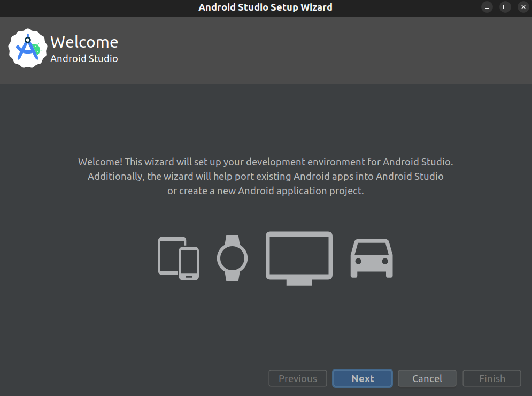Click the line starting 'Welcome! This wizard'
The width and height of the screenshot is (532, 396).
266,162
